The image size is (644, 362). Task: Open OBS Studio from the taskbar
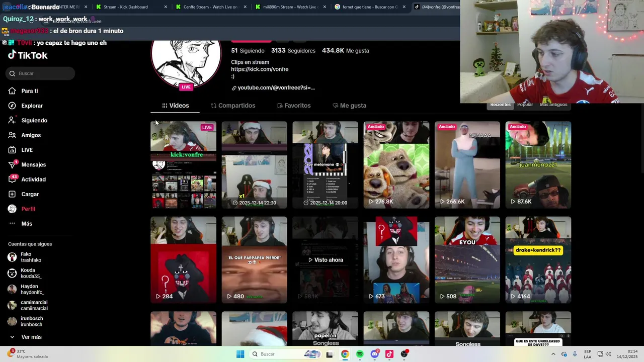[x=405, y=354]
